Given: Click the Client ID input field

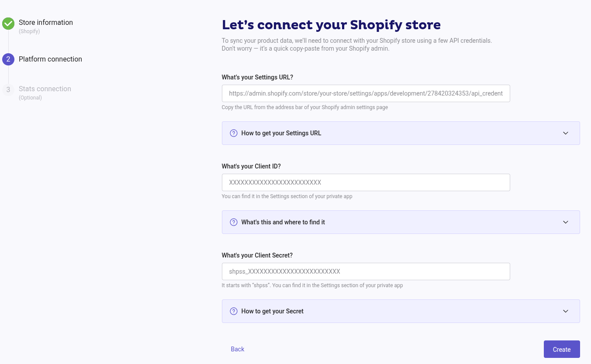Looking at the screenshot, I should coord(366,182).
